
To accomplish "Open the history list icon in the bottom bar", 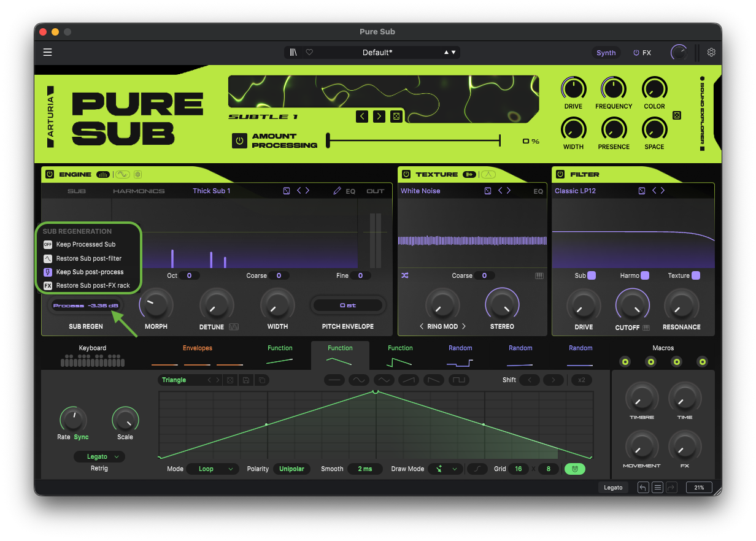I will coord(657,488).
